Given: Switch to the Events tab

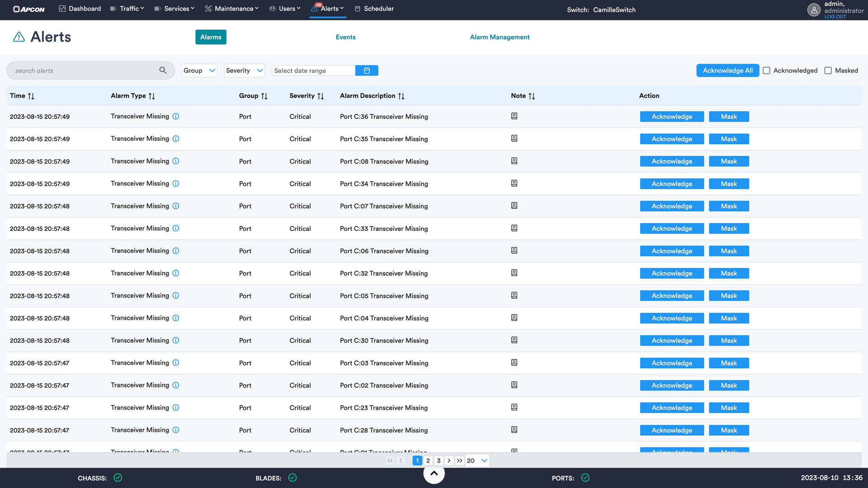Looking at the screenshot, I should click(345, 37).
